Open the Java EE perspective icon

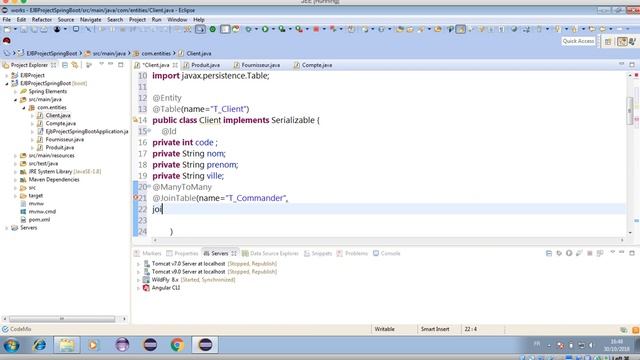click(622, 41)
